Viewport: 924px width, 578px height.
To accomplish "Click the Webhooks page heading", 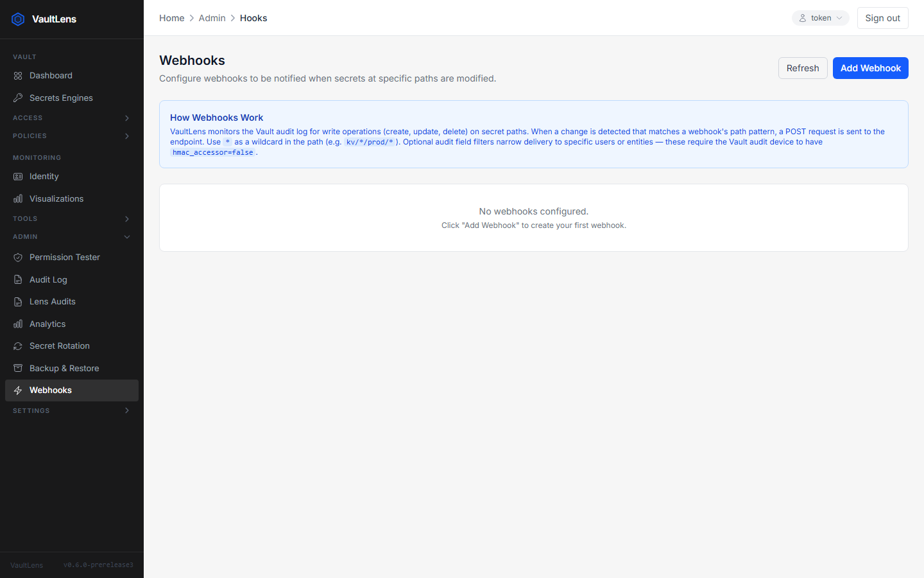I will tap(192, 60).
